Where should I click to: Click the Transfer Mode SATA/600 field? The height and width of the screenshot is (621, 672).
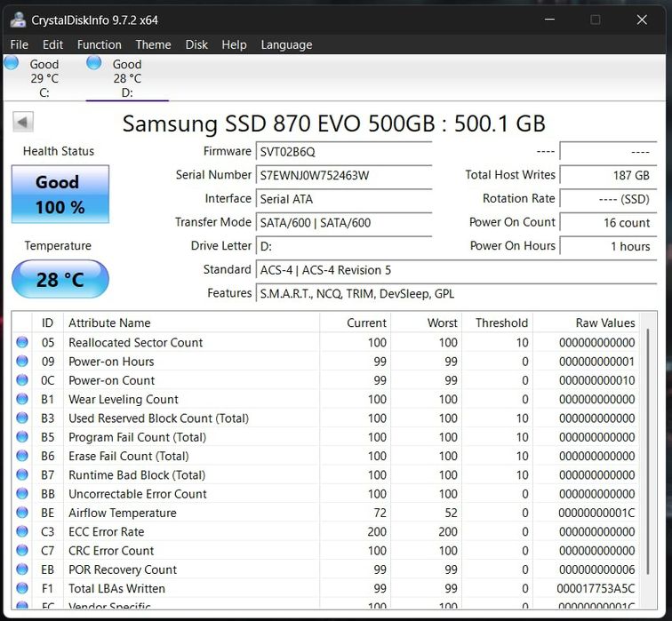click(x=344, y=222)
